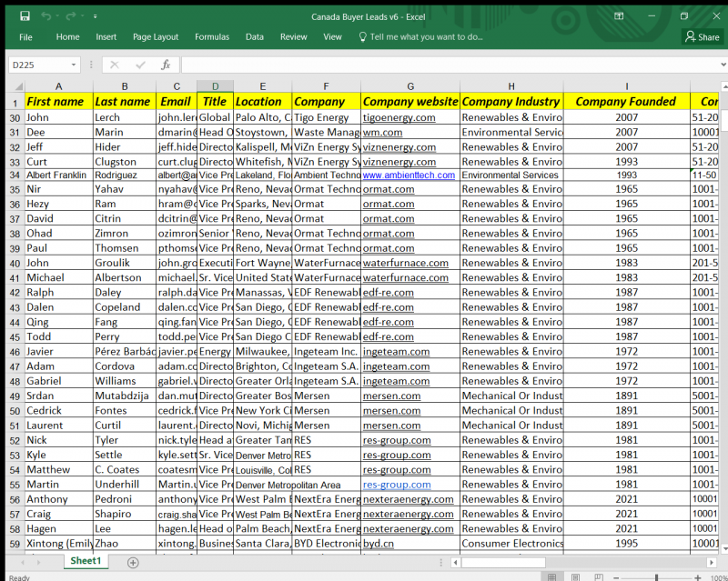Click the Redo arrow icon
The image size is (728, 581).
[x=73, y=15]
